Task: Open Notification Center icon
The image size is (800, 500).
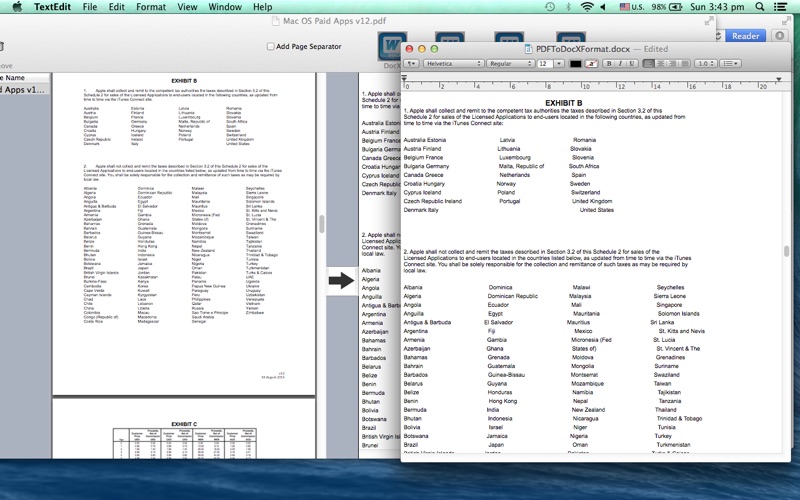Action: (780, 7)
